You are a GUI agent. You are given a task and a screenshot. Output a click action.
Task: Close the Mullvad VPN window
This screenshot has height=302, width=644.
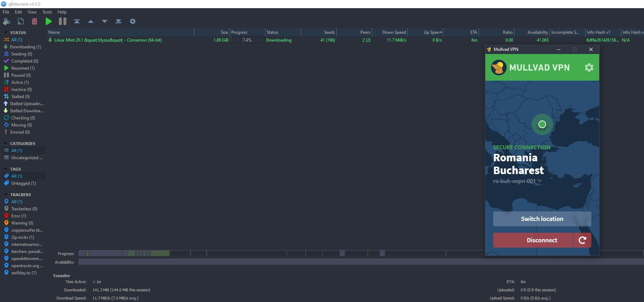click(591, 49)
